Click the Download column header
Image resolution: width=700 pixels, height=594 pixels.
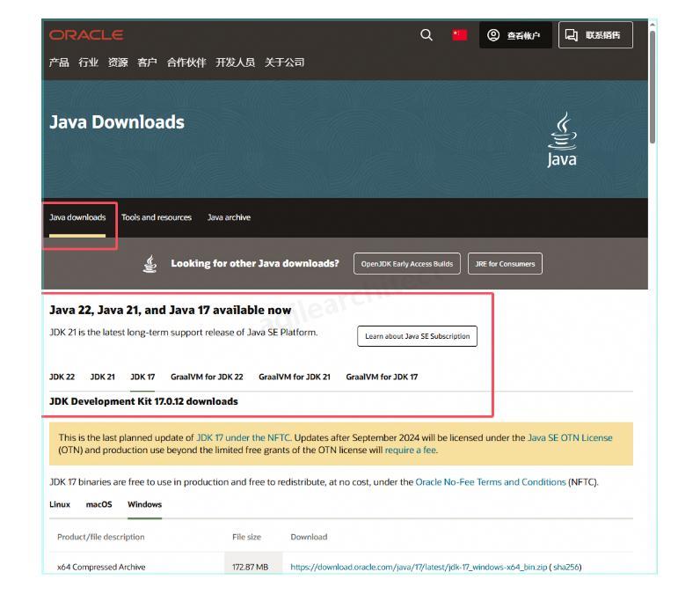point(309,538)
